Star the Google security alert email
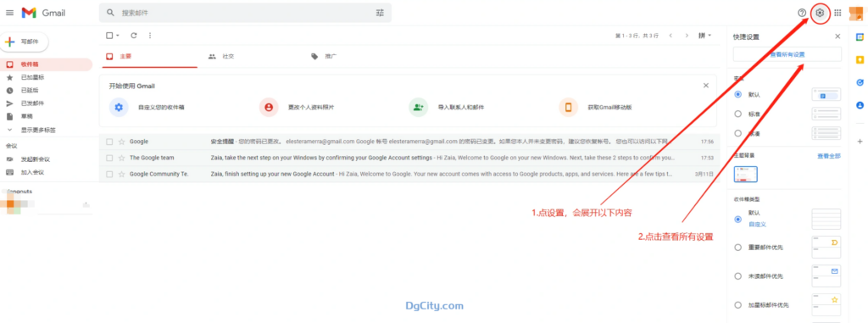The height and width of the screenshot is (323, 868). (x=122, y=142)
